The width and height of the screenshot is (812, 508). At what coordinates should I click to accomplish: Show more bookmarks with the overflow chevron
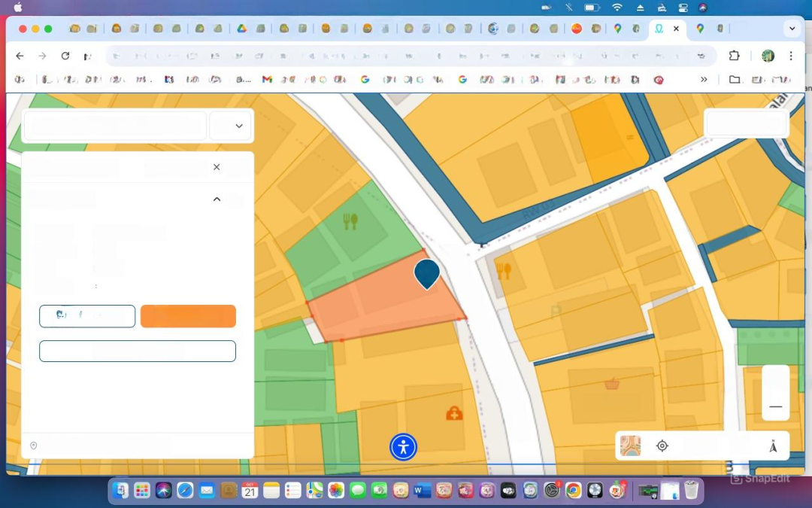pos(704,79)
